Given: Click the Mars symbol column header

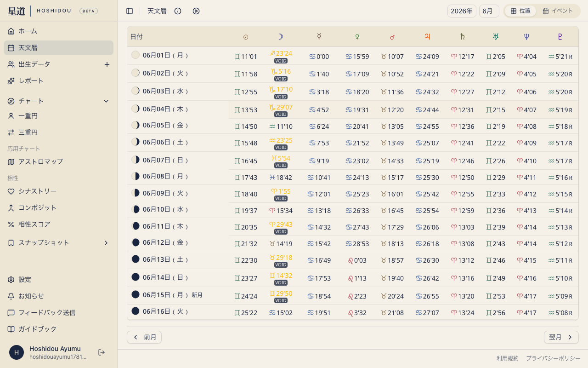Looking at the screenshot, I should 392,37.
